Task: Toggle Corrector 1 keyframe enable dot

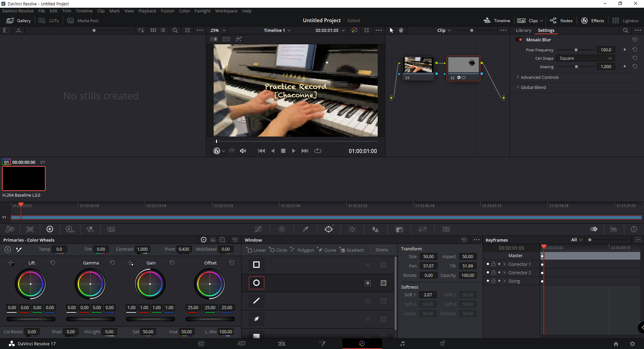Action: (x=488, y=264)
